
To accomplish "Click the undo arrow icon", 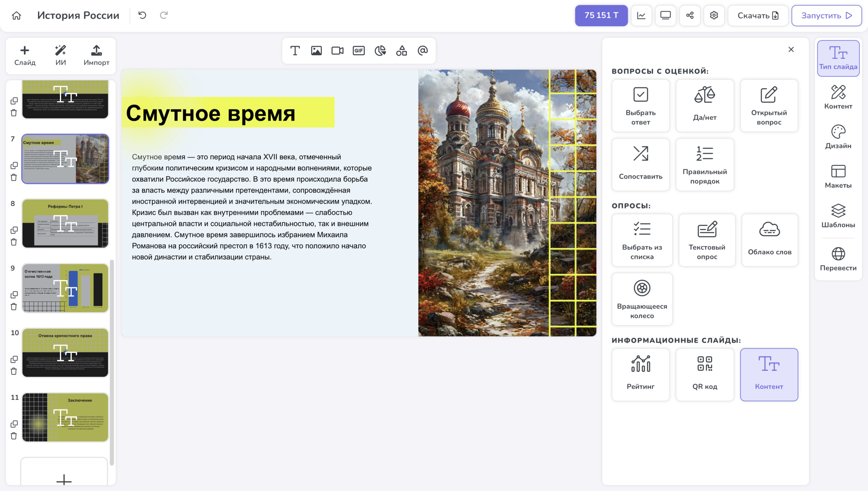I will [x=142, y=15].
